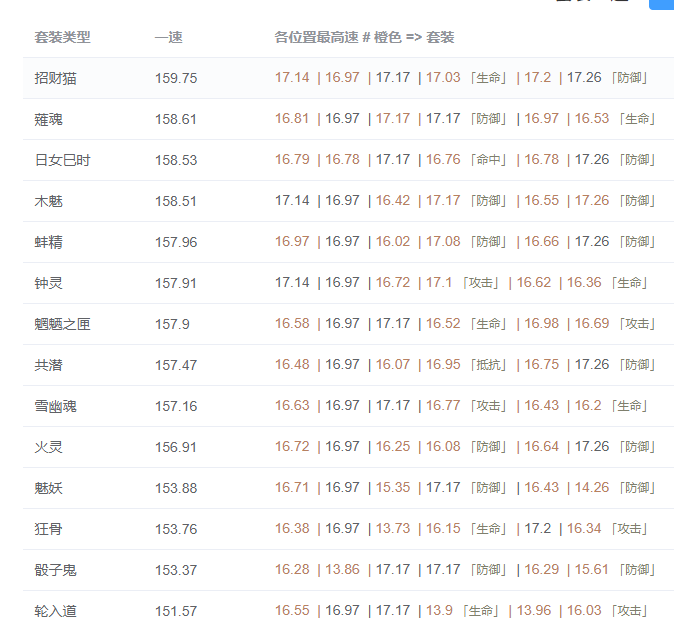Viewport: 674px width, 626px height.
Task: Select the 雪幽魂 row name
Action: [x=55, y=406]
